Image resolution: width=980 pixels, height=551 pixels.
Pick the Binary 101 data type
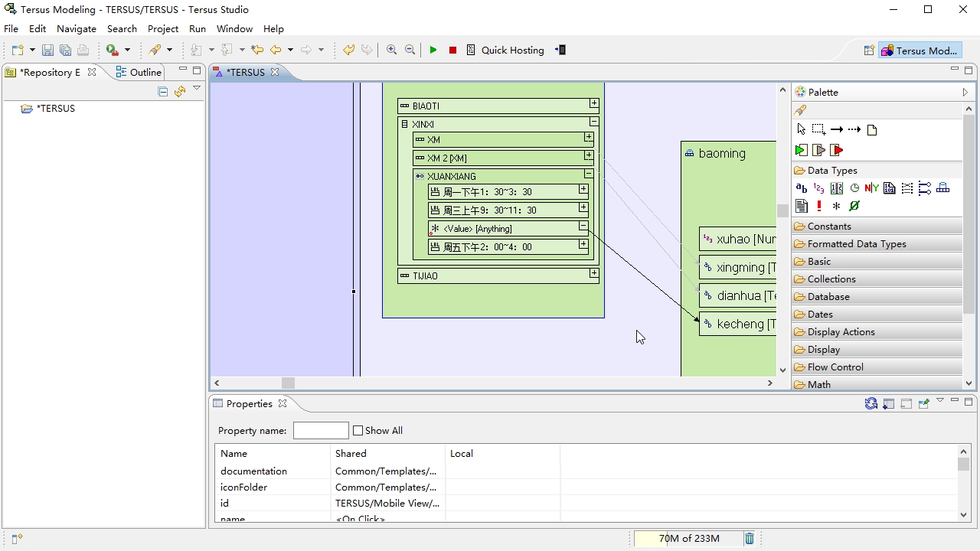[889, 188]
